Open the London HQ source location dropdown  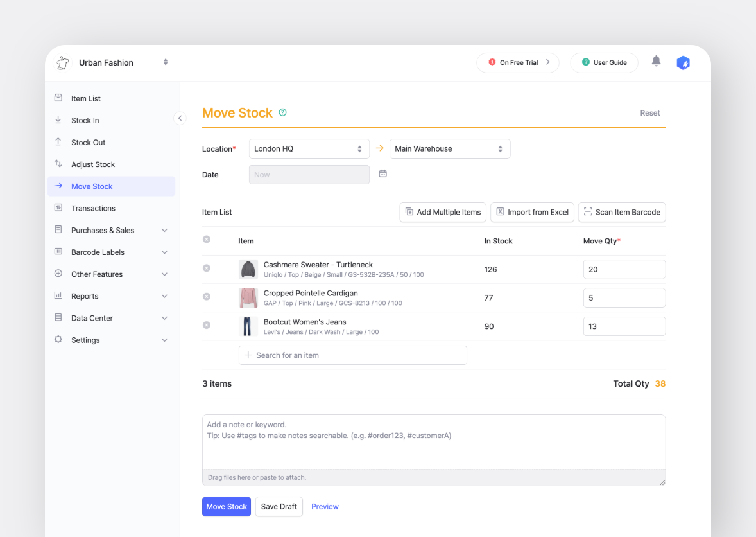click(309, 149)
